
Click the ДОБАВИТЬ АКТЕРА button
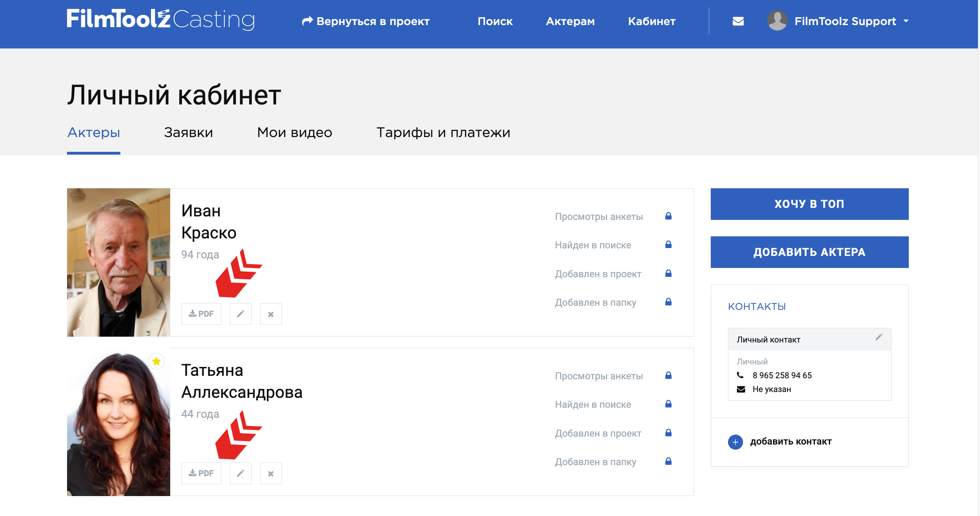(809, 252)
